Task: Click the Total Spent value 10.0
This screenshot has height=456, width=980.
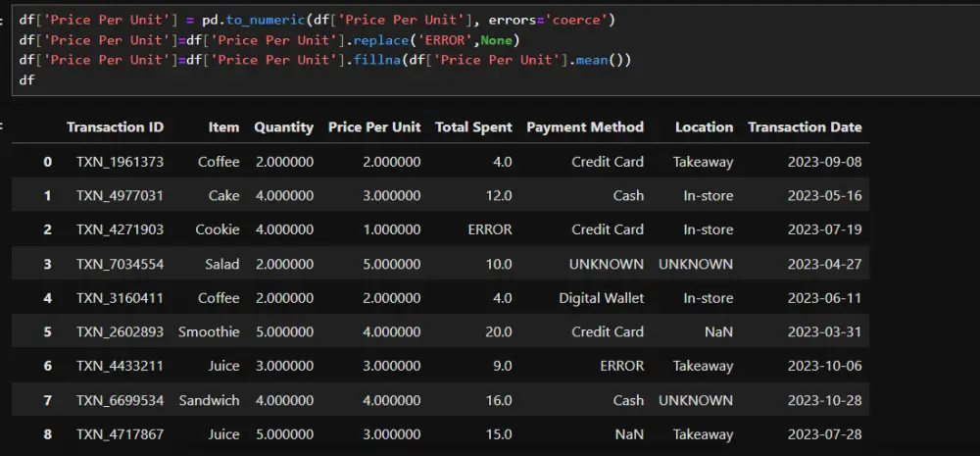Action: pyautogui.click(x=500, y=264)
